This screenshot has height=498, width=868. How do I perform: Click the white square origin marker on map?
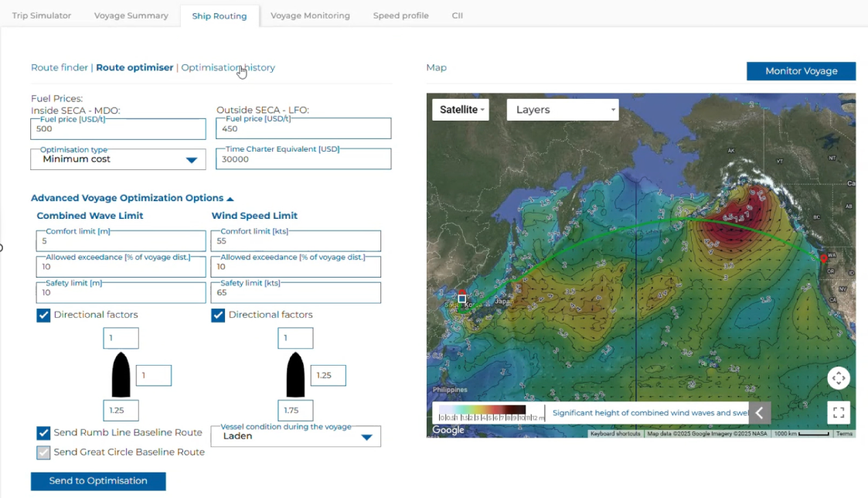tap(461, 298)
